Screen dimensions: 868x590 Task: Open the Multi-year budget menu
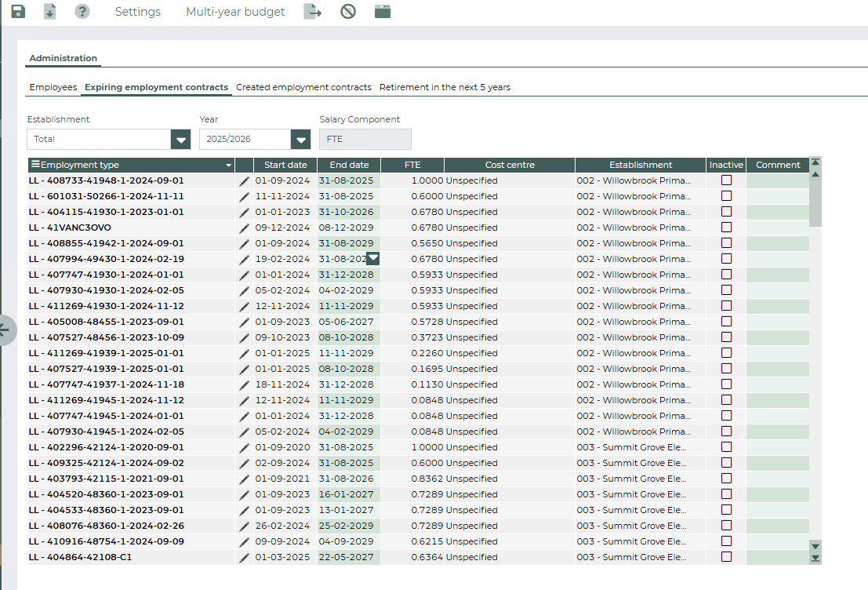tap(235, 12)
